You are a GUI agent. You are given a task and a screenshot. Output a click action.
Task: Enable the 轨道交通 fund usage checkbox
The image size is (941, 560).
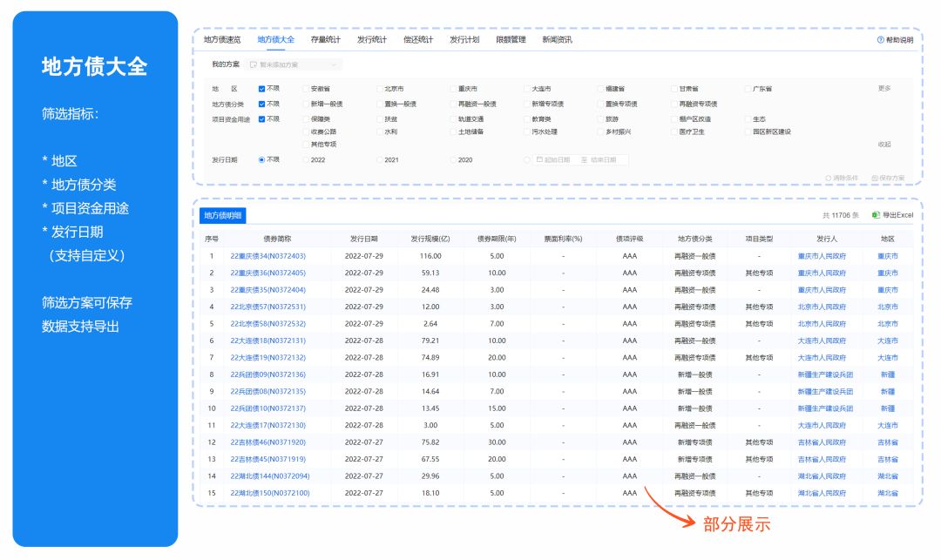[x=454, y=118]
